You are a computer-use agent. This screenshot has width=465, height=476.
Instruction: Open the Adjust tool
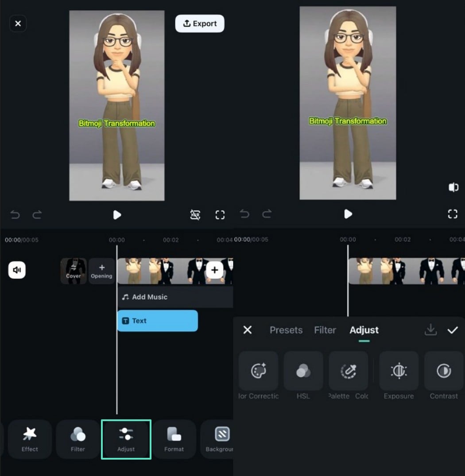pos(126,439)
